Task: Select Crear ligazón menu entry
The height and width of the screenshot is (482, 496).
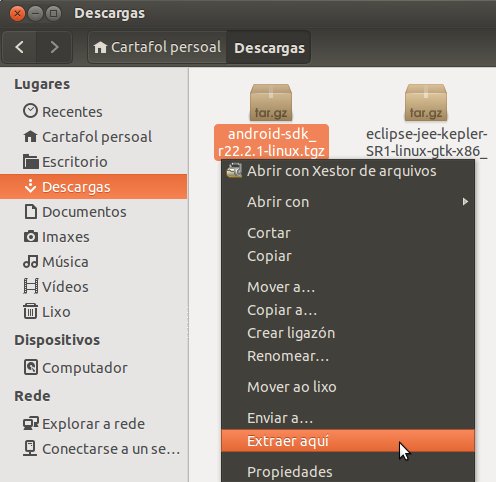Action: pos(348,333)
